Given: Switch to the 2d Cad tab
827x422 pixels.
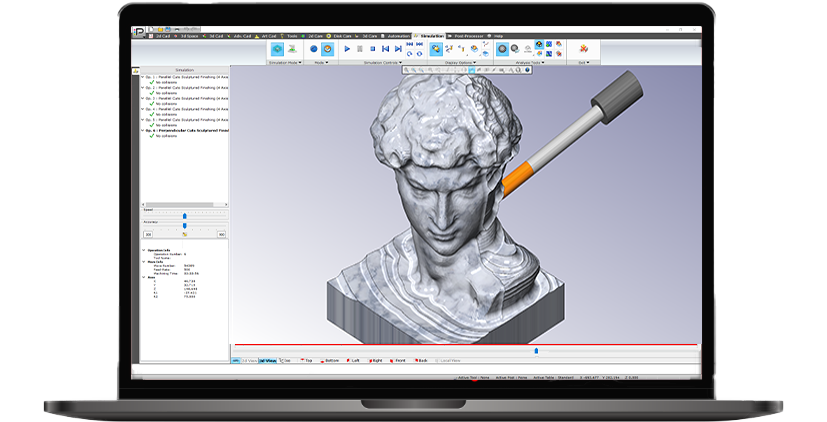Looking at the screenshot, I should tap(160, 36).
